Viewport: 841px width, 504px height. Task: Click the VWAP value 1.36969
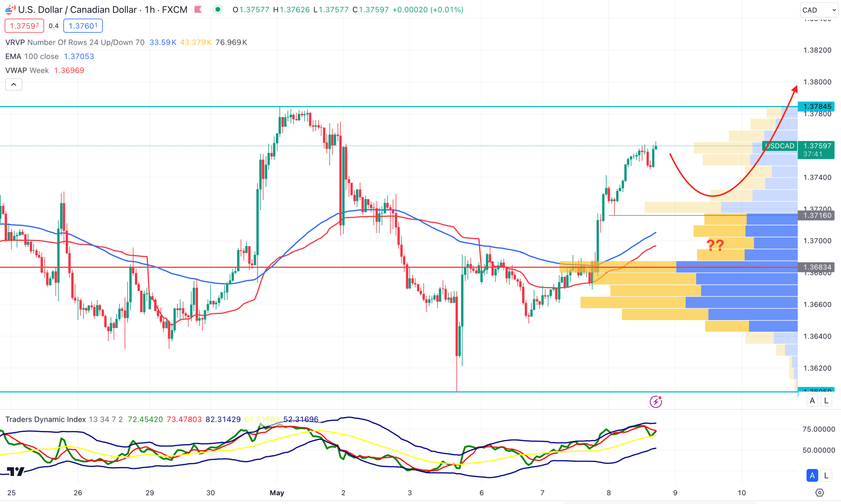(x=69, y=70)
